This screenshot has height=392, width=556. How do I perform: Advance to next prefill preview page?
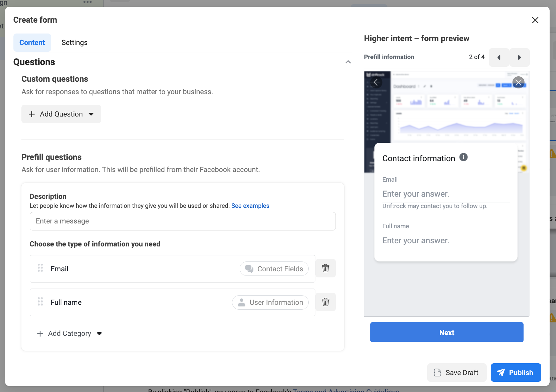(x=519, y=57)
